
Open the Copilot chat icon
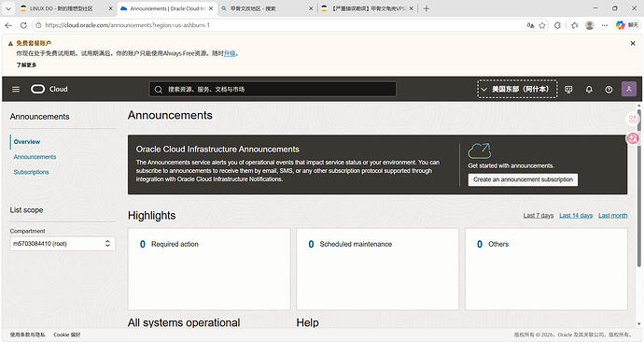point(620,25)
